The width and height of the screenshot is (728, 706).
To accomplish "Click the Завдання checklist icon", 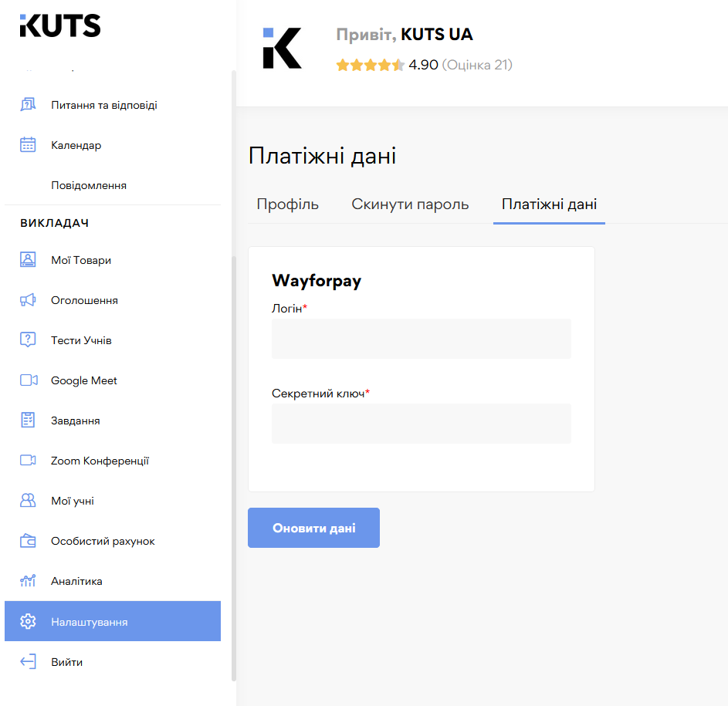I will pos(28,421).
